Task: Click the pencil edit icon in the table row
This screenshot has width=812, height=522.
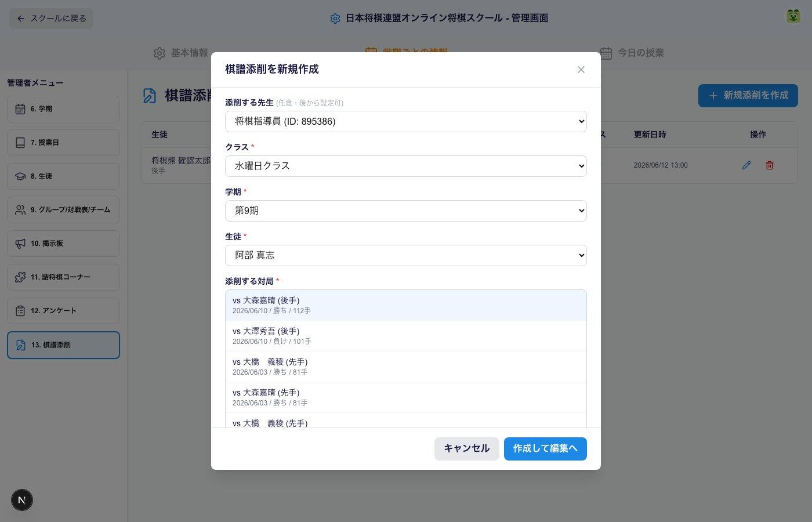Action: tap(746, 165)
